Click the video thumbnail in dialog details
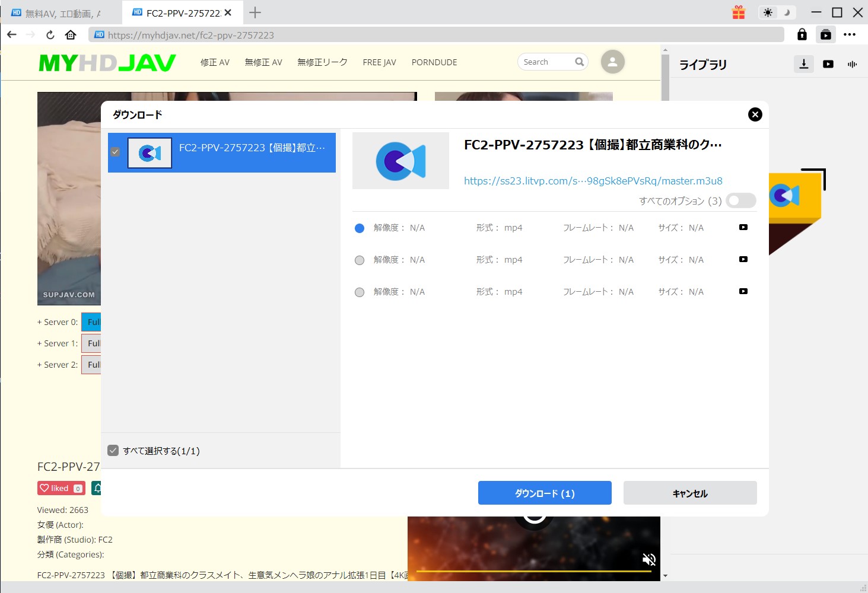 pos(400,161)
